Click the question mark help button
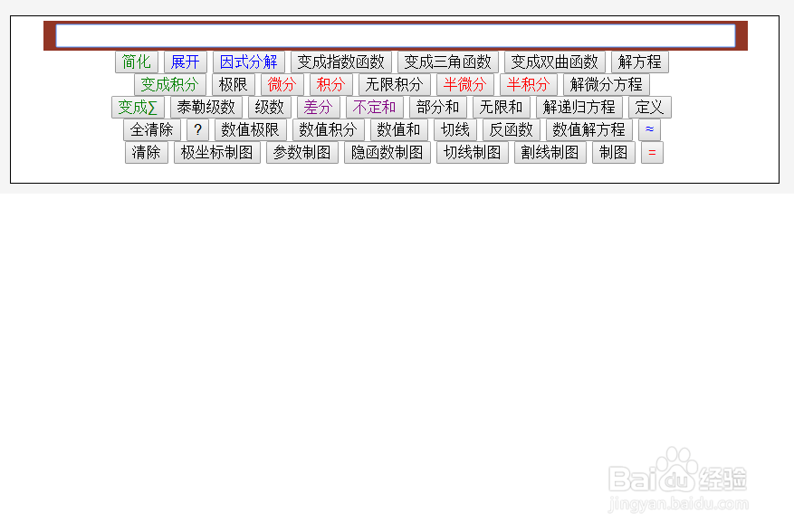The width and height of the screenshot is (794, 532). coord(198,130)
